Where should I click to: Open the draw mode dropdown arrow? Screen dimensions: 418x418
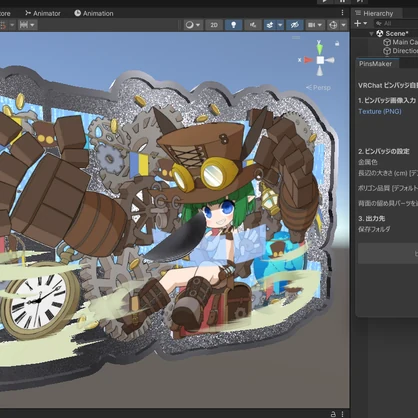198,25
